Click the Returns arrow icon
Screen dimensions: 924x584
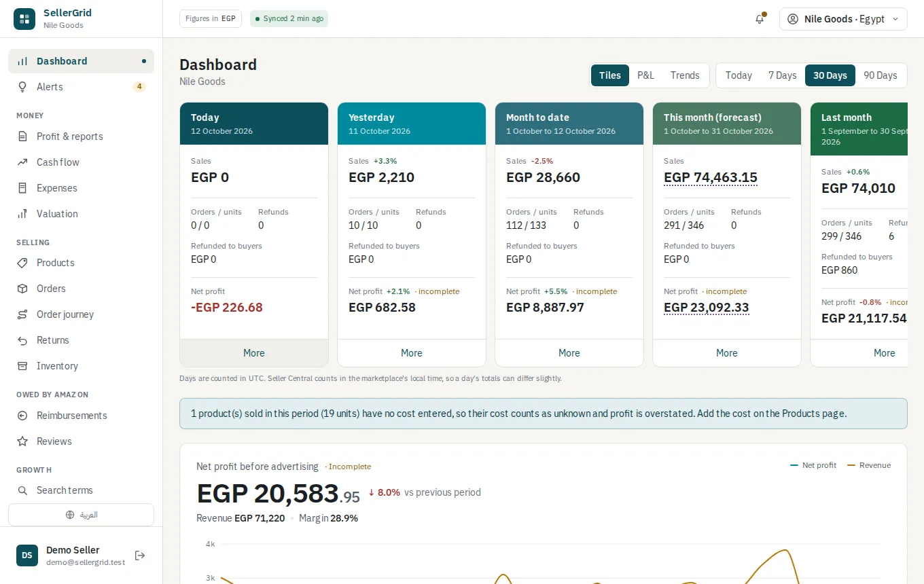coord(22,340)
